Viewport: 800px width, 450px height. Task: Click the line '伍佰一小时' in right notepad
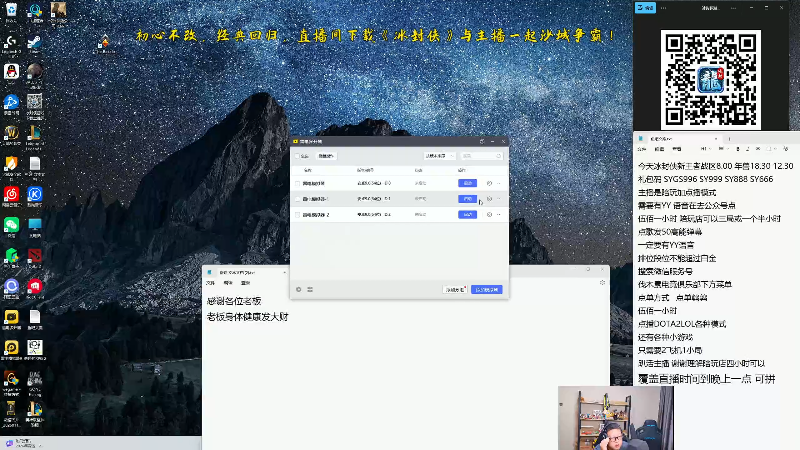[657, 311]
